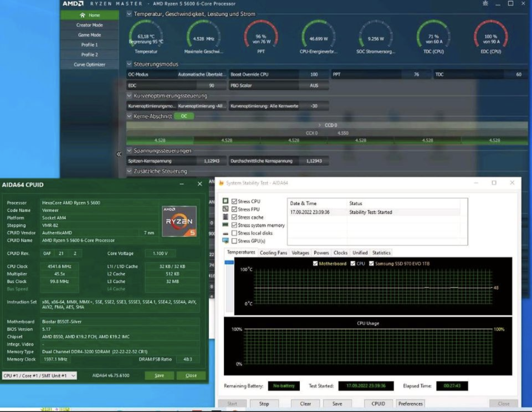
Task: Switch to the Statistics tab
Action: 381,253
